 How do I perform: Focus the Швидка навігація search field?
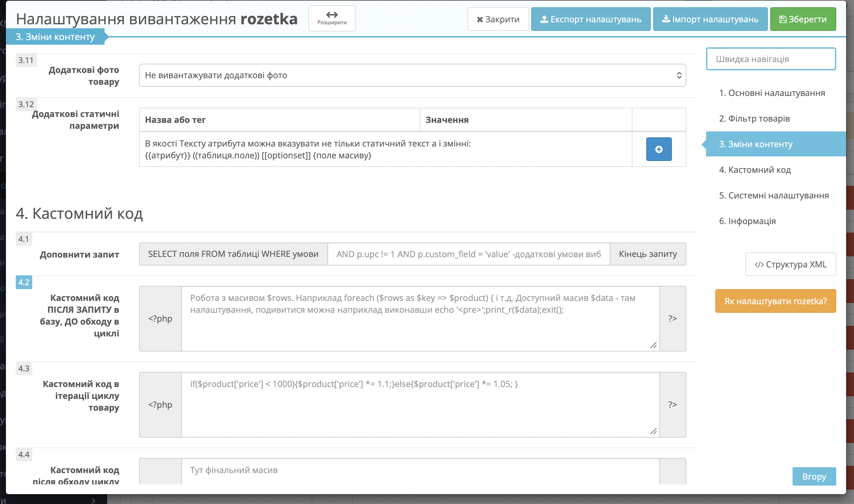tap(771, 59)
